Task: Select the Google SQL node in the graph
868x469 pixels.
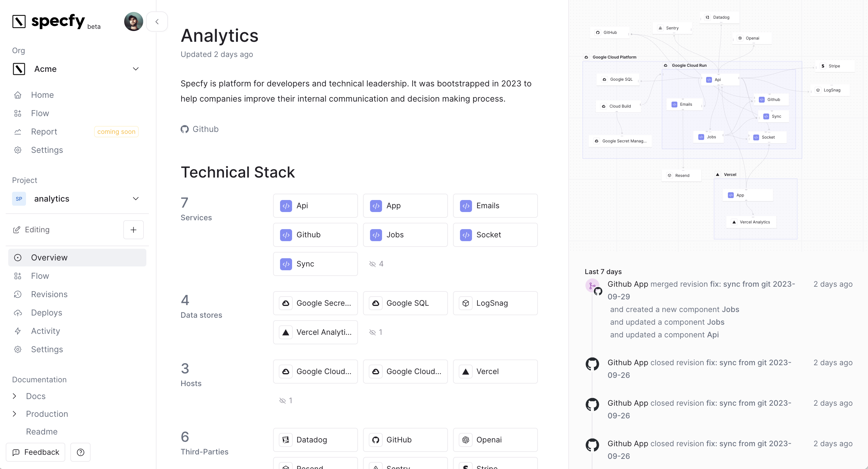Action: 618,79
